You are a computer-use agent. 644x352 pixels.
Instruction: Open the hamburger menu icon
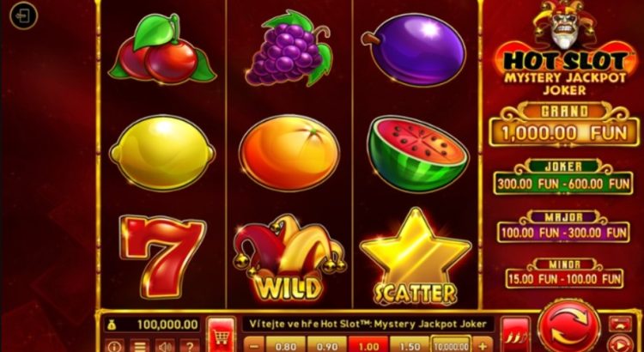140,346
